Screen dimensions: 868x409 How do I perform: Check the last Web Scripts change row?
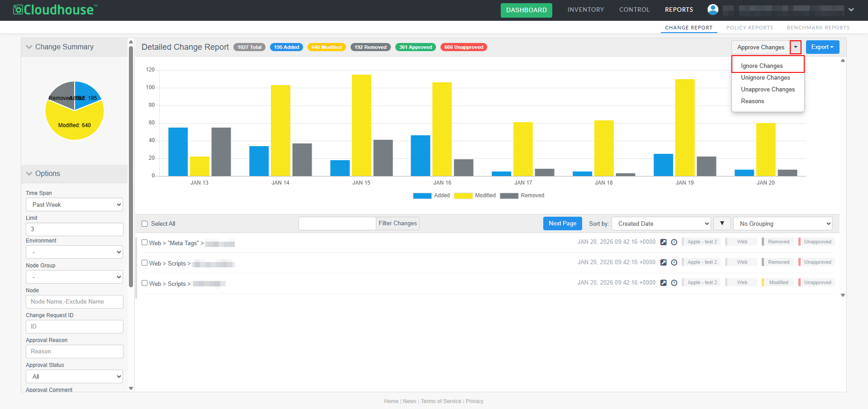145,283
